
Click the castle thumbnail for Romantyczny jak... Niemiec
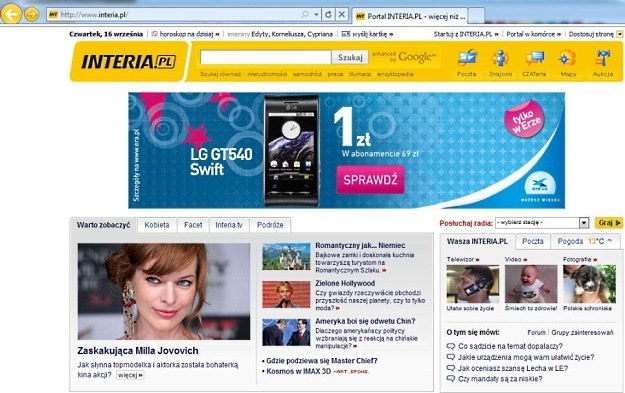tap(286, 257)
